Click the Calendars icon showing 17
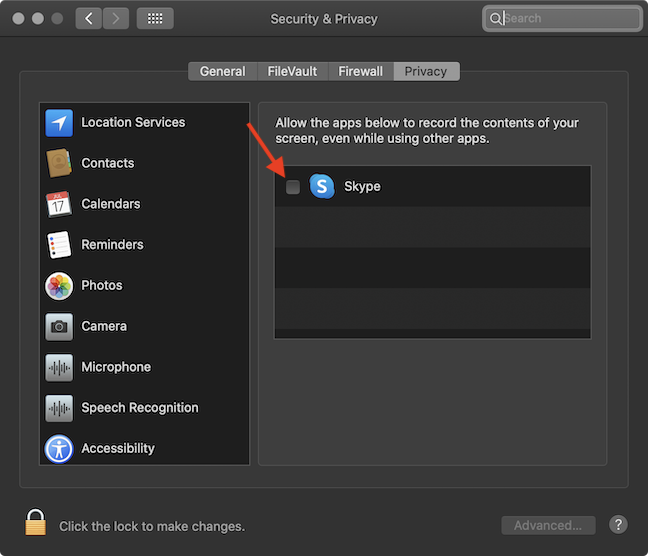The height and width of the screenshot is (556, 648). [x=59, y=204]
